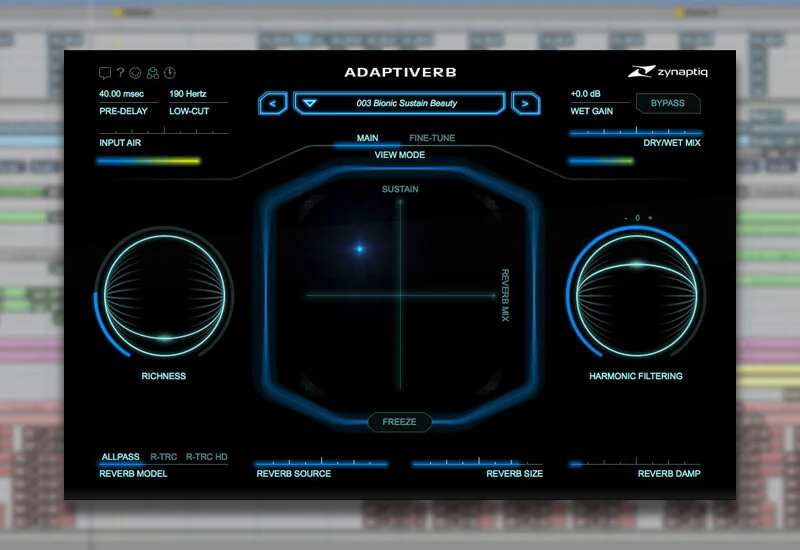The height and width of the screenshot is (550, 800).
Task: Click the linked boxes icon in top toolbar
Action: coord(153,73)
